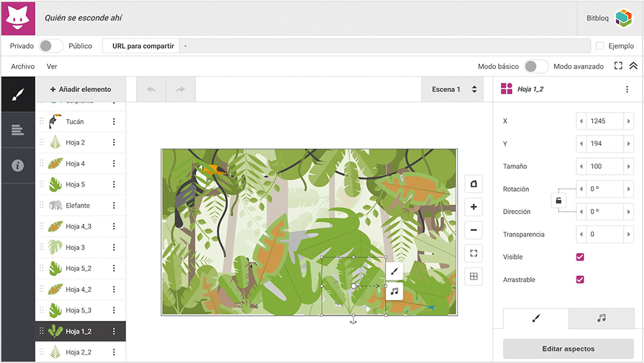This screenshot has height=363, width=644.
Task: Uncheck the Arrastrable checkbox
Action: [580, 279]
